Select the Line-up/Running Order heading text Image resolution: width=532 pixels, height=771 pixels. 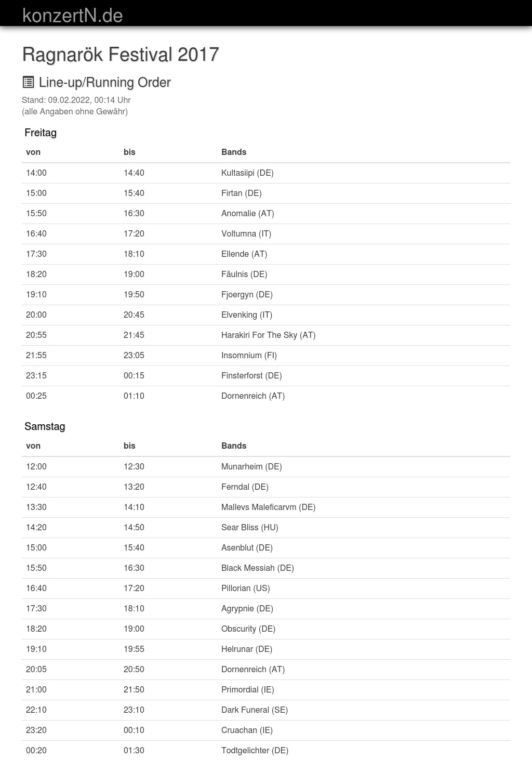(105, 82)
